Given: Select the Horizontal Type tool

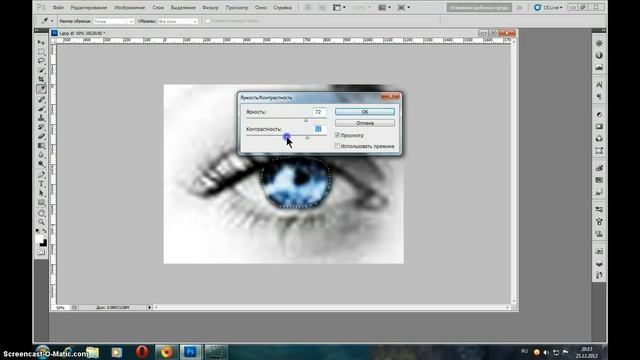Looking at the screenshot, I should pyautogui.click(x=41, y=184).
